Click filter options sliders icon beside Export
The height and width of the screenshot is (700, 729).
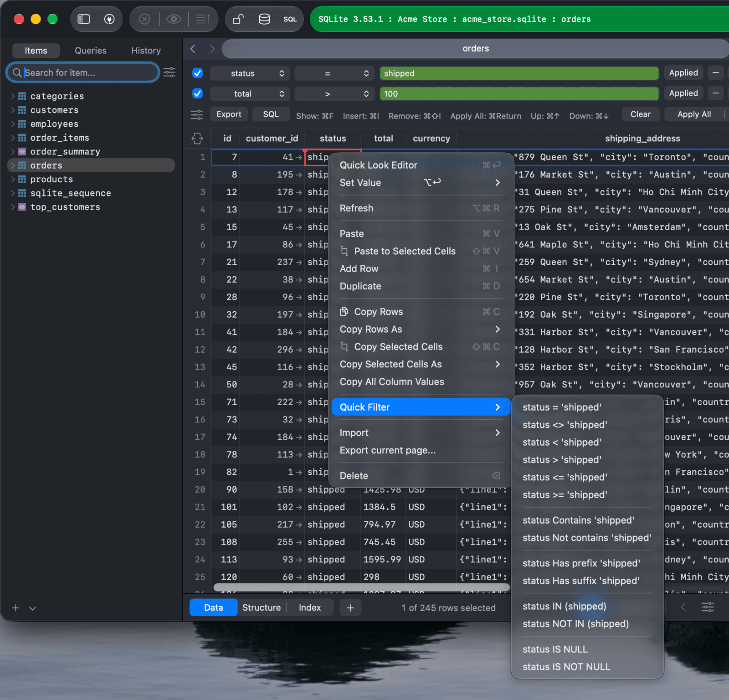pos(197,114)
